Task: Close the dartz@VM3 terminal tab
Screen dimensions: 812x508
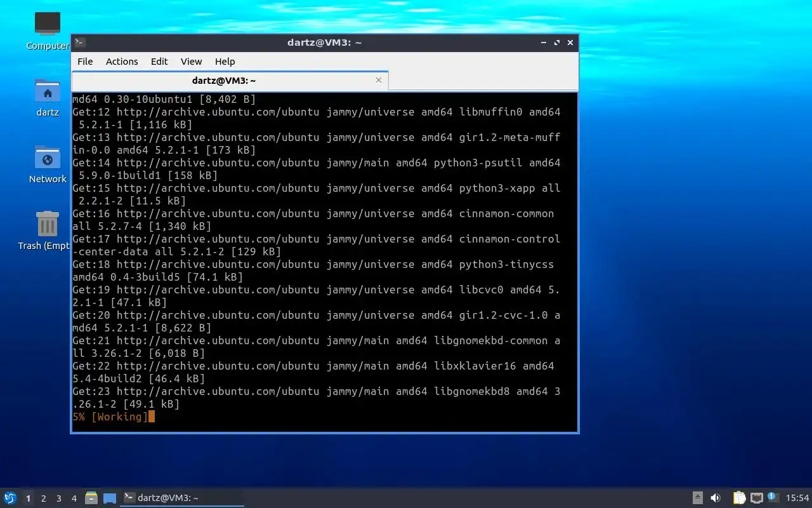Action: [x=379, y=80]
